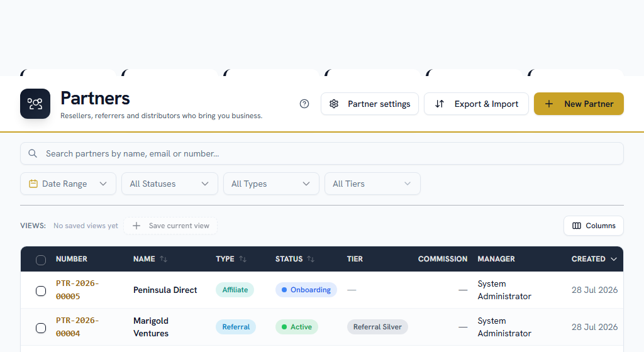This screenshot has width=644, height=352.
Task: Select the Marigold Ventures row checkbox
Action: click(41, 327)
